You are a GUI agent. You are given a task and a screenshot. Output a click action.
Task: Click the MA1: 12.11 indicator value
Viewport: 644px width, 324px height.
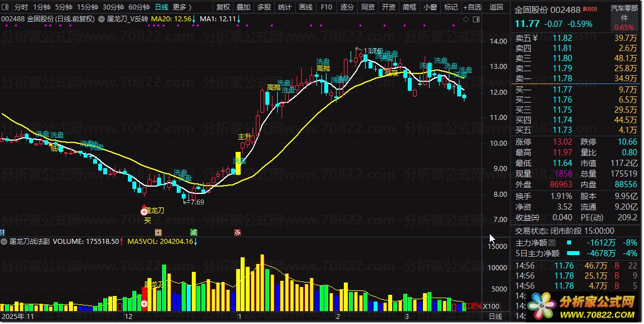(x=218, y=19)
